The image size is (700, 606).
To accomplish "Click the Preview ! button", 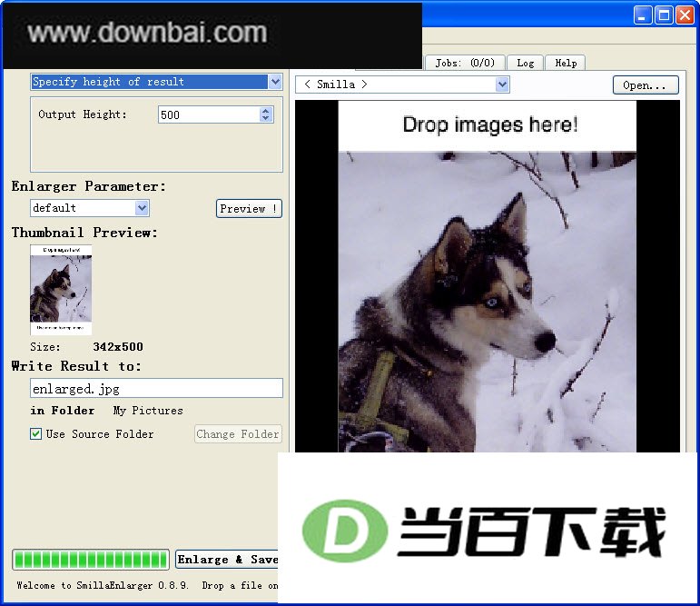I will (249, 209).
